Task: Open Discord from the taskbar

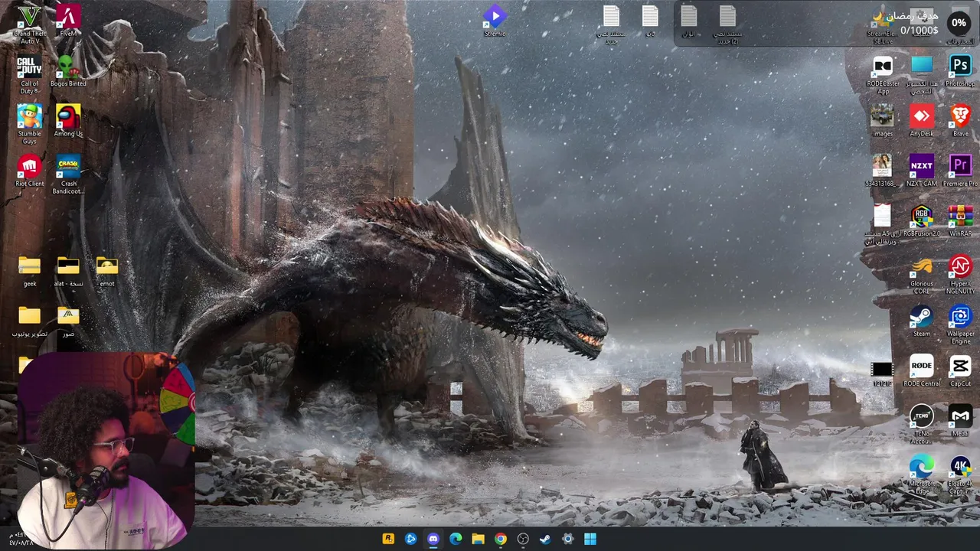Action: point(433,539)
